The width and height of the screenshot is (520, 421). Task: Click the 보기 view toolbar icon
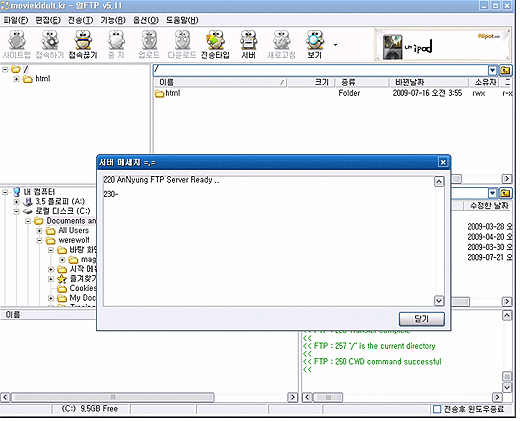click(x=315, y=44)
